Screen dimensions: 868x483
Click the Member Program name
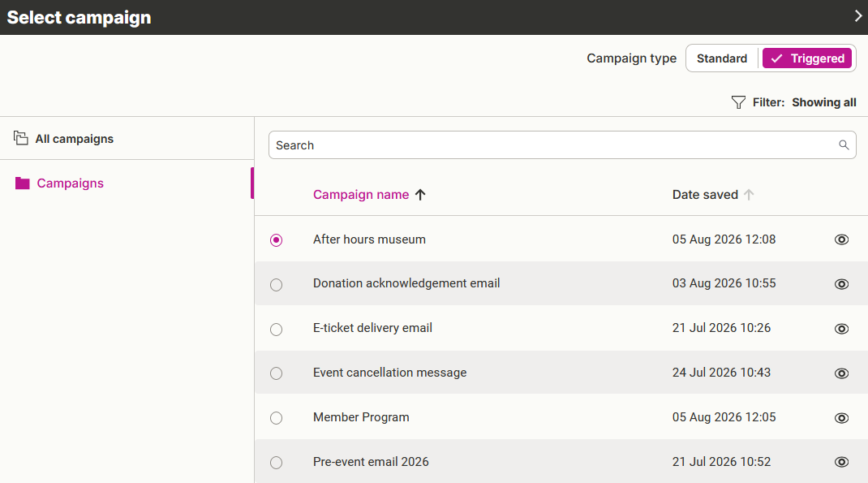tap(361, 417)
